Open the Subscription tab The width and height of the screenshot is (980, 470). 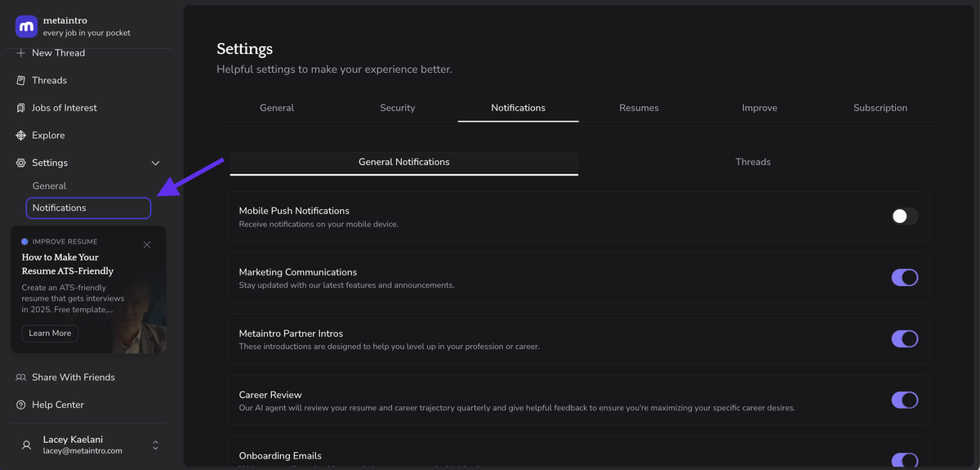pos(880,108)
